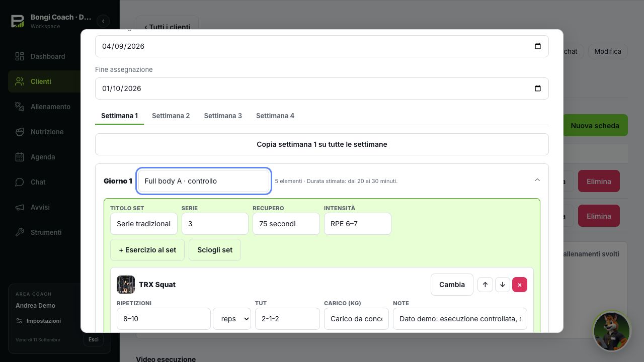Click + Esercizio al set button
644x362 pixels.
[147, 250]
